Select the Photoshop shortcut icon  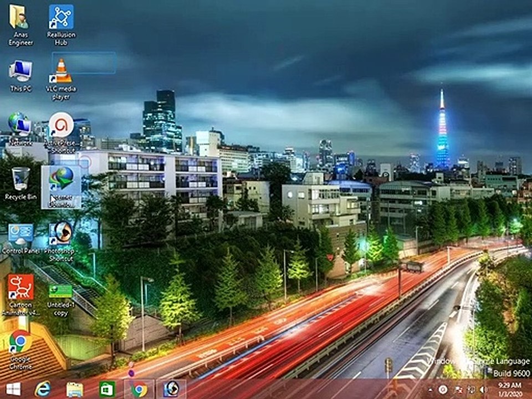click(61, 241)
